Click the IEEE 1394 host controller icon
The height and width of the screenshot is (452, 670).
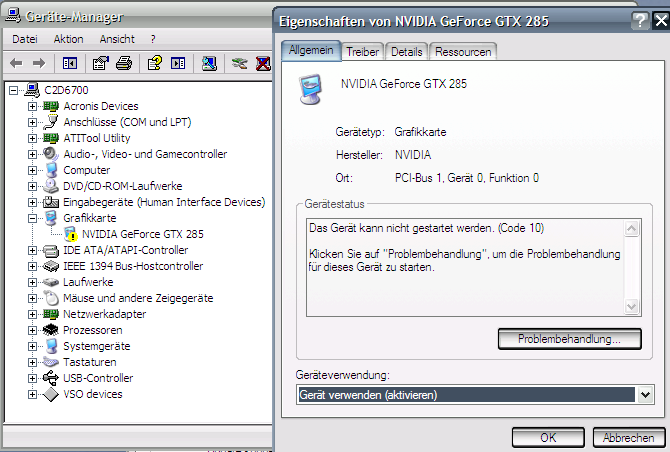coord(51,266)
